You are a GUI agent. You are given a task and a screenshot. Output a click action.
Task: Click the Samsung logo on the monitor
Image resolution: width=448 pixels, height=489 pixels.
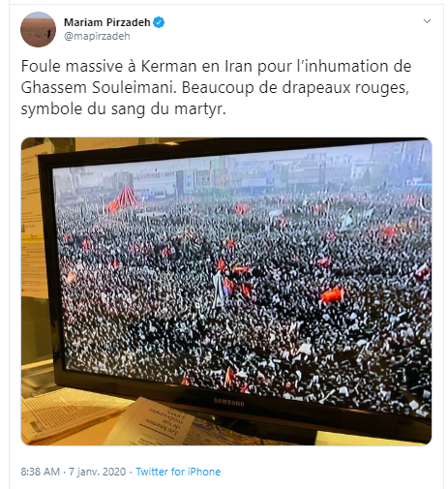[x=229, y=402]
